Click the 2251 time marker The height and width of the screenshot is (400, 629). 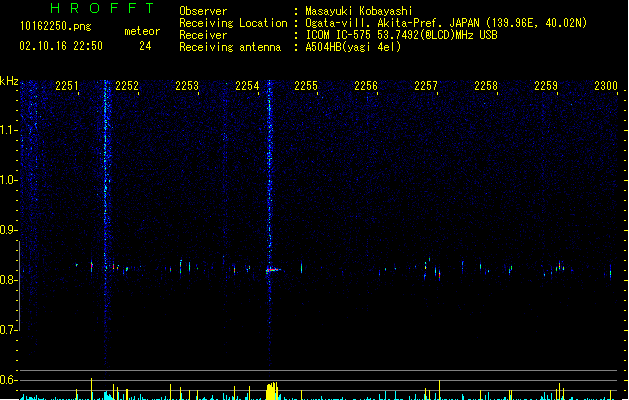pos(67,85)
